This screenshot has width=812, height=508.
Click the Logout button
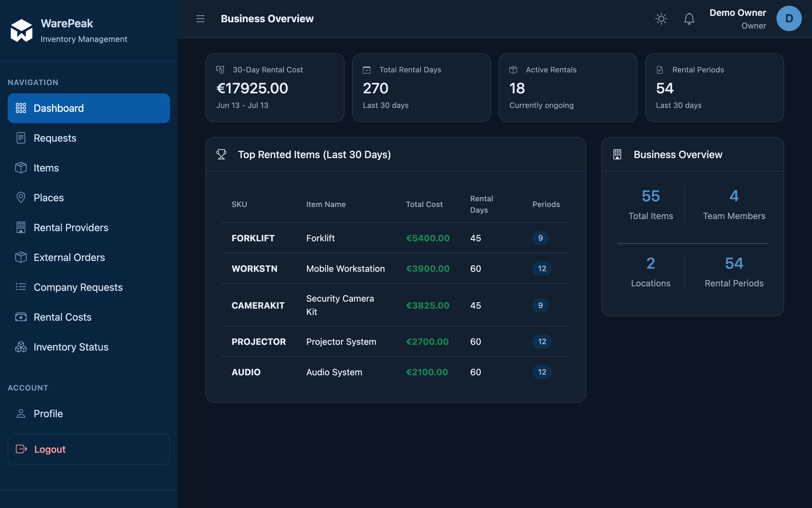[88, 449]
